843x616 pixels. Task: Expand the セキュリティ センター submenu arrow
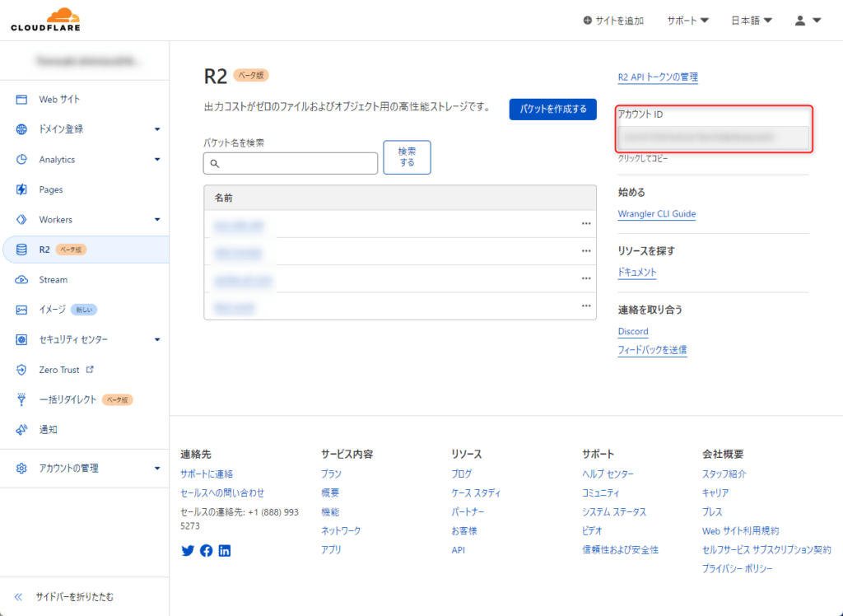157,339
